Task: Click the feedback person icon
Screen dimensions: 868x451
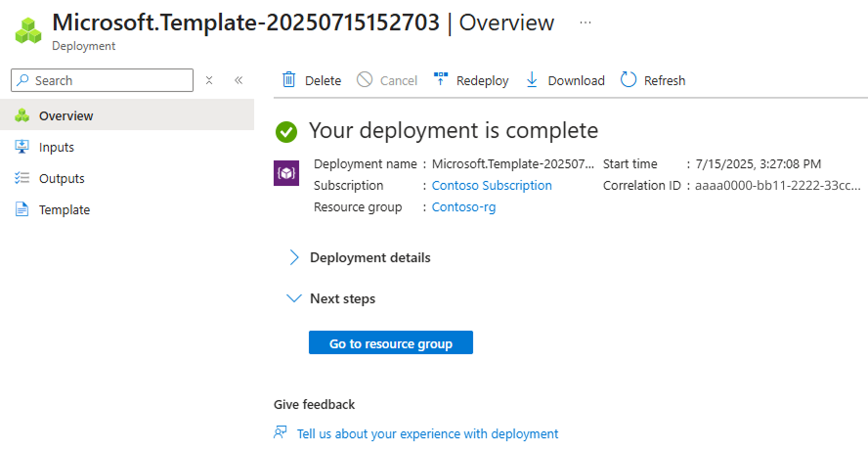Action: click(x=282, y=432)
